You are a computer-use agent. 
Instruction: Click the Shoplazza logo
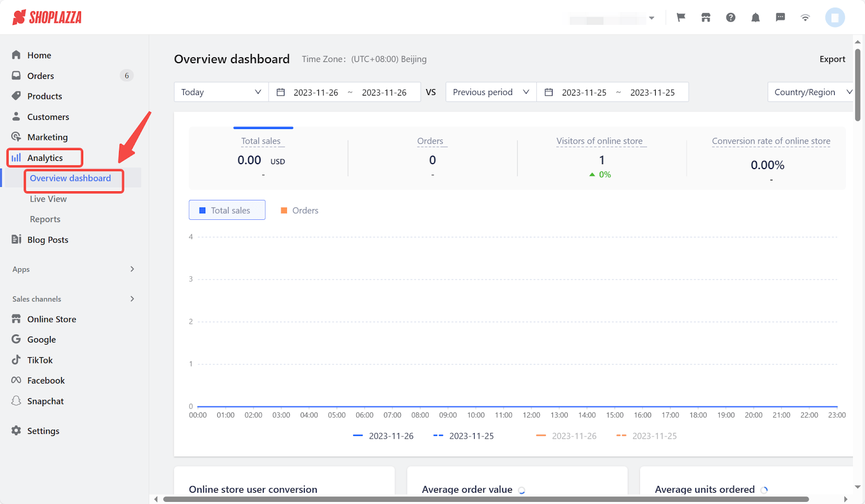[47, 17]
